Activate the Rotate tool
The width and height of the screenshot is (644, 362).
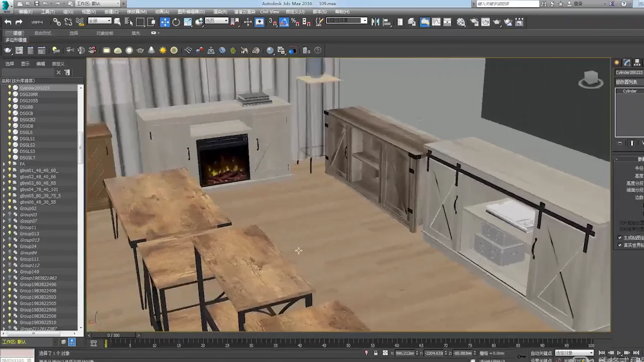176,22
